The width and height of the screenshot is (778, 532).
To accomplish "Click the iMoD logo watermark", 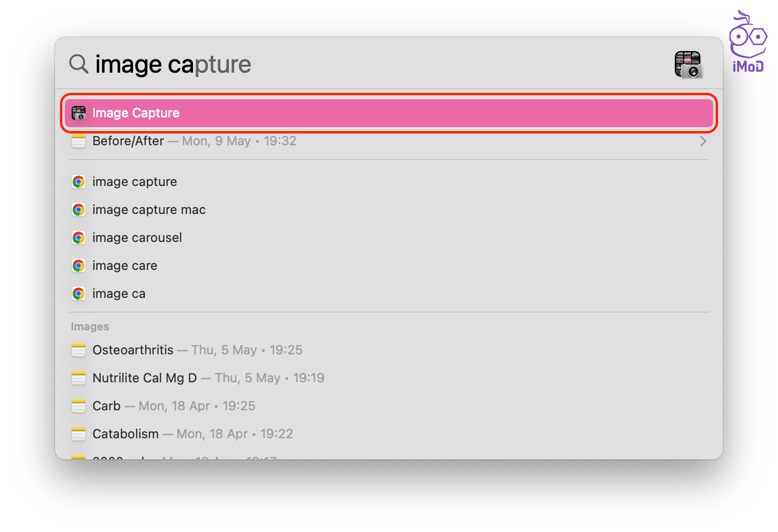I will 748,43.
